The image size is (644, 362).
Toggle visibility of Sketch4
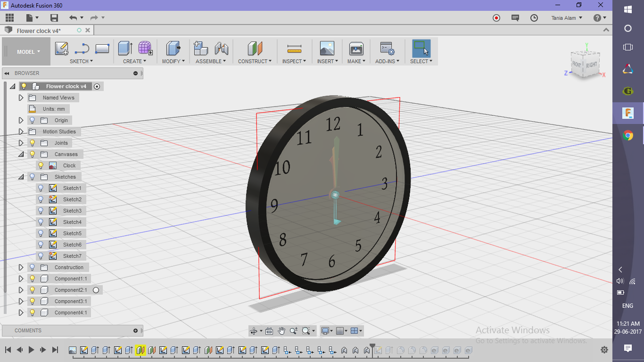point(41,222)
